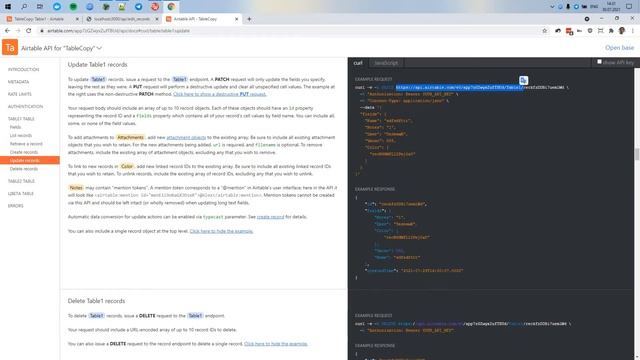Click hide the example link in Delete section
Viewport: 640px width, 360px height.
pos(276,344)
